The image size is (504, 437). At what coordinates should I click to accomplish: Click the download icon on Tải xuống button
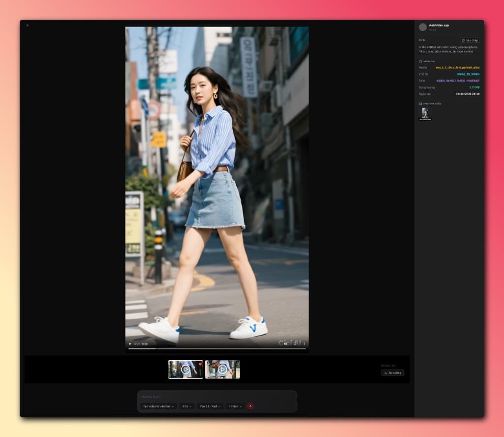[385, 373]
